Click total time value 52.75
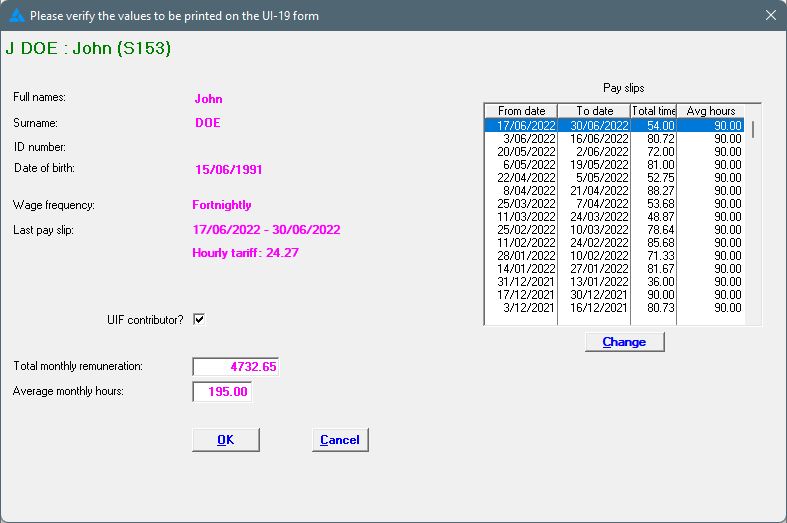 click(661, 178)
